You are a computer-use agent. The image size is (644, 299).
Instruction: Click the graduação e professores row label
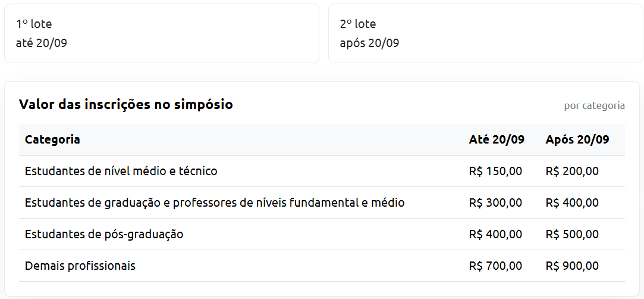[x=215, y=203]
